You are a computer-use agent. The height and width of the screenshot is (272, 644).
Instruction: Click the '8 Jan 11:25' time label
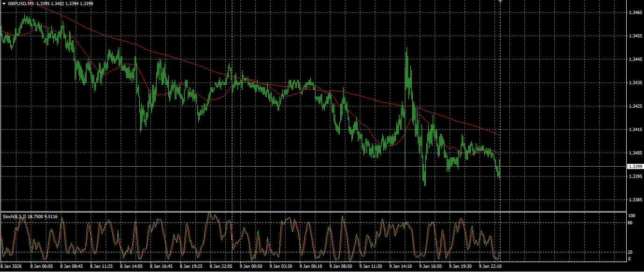click(101, 266)
